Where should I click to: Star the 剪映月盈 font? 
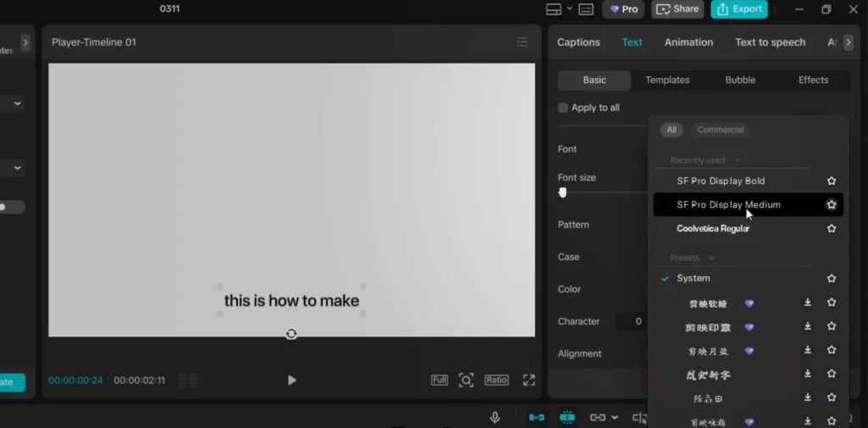pos(831,350)
